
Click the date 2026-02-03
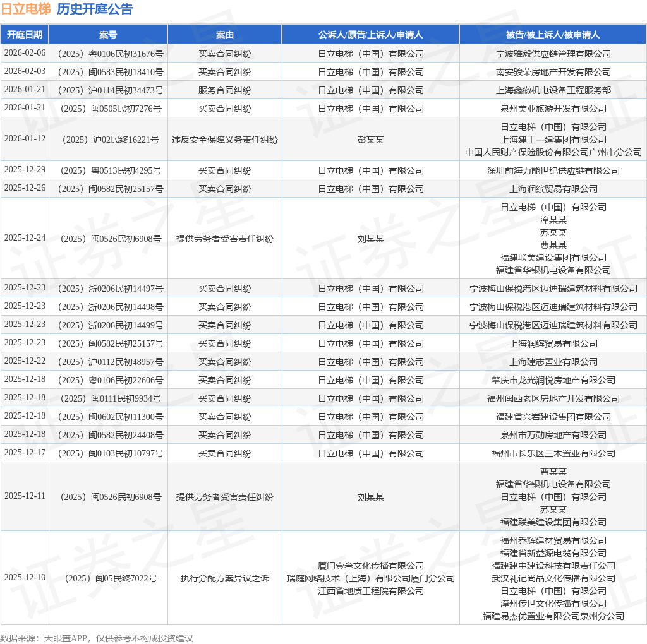coord(25,71)
